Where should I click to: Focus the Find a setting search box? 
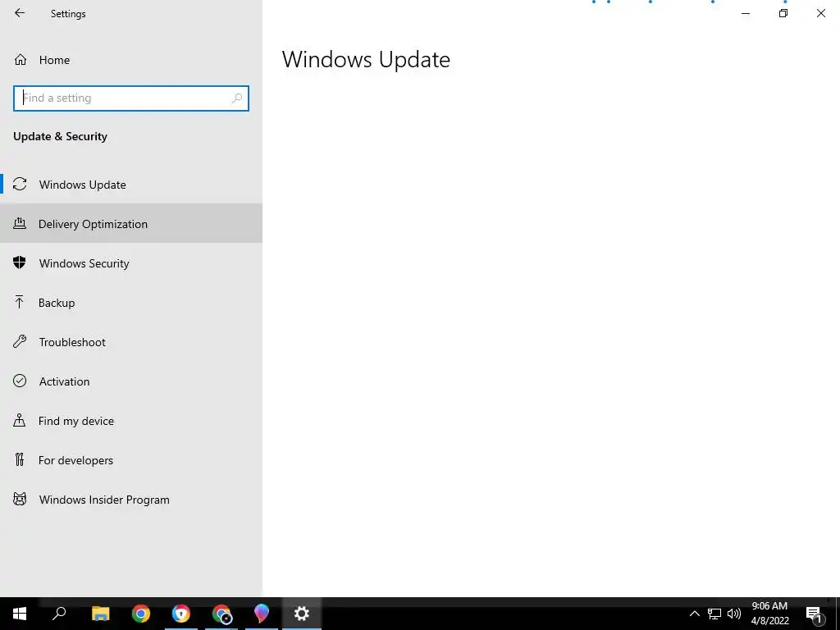point(131,98)
